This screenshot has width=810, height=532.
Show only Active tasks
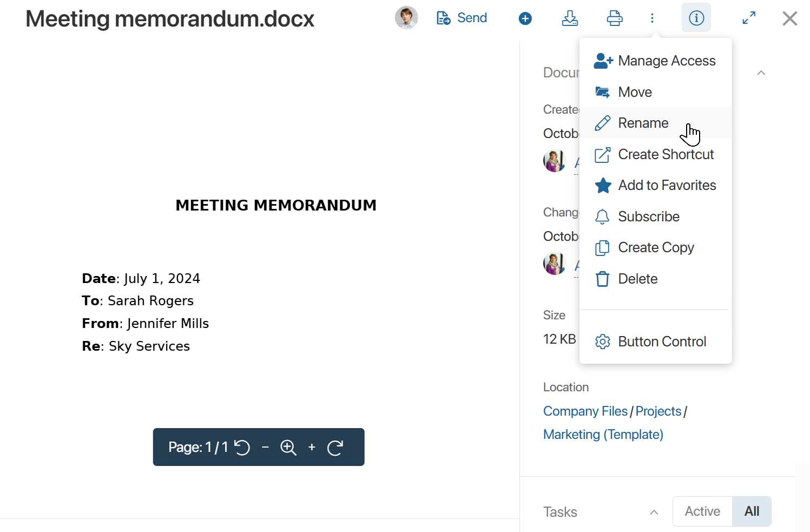point(702,511)
